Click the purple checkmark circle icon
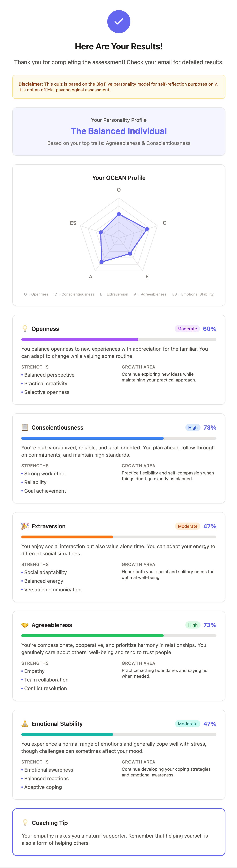The height and width of the screenshot is (868, 237). pos(118,22)
